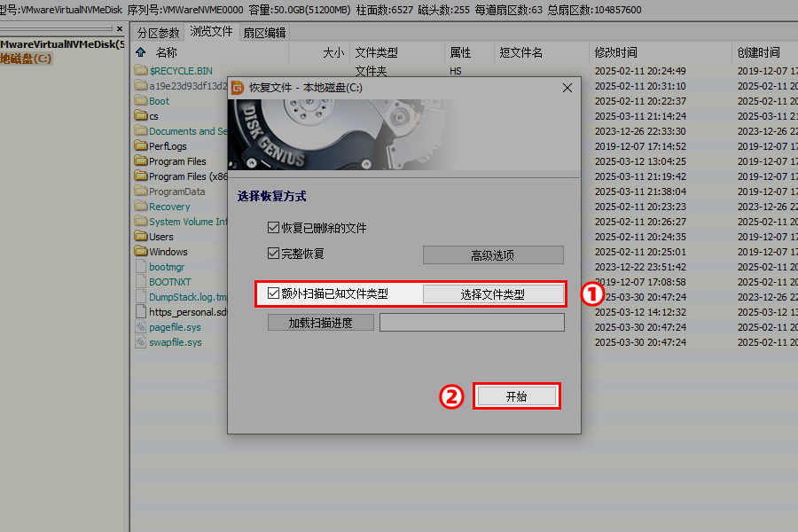The width and height of the screenshot is (798, 532).
Task: Click the Boot folder icon
Action: pyautogui.click(x=141, y=100)
